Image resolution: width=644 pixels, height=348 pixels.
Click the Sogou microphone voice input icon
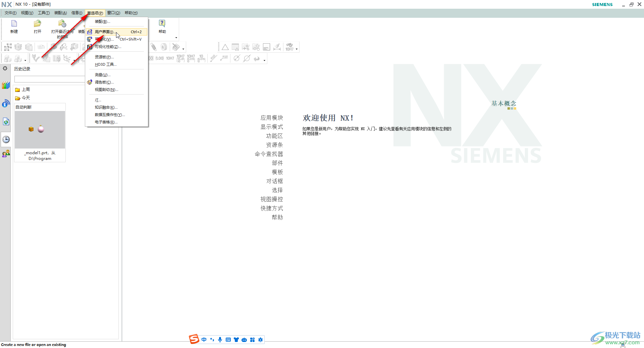pyautogui.click(x=220, y=340)
